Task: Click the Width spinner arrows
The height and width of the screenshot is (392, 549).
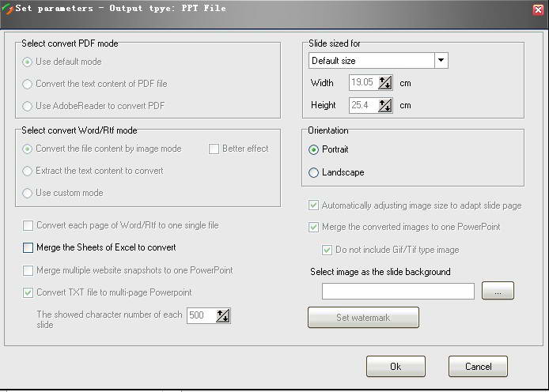Action: click(x=385, y=82)
